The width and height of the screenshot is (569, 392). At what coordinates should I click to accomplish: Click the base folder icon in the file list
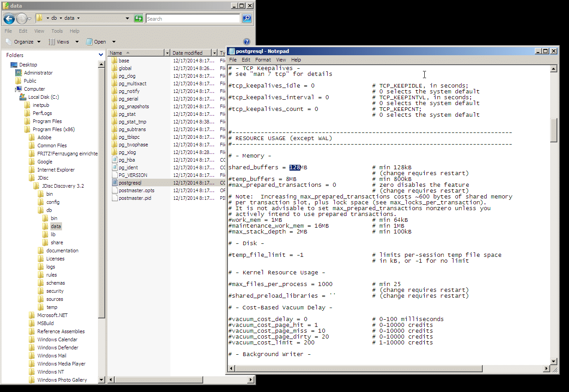pyautogui.click(x=115, y=60)
